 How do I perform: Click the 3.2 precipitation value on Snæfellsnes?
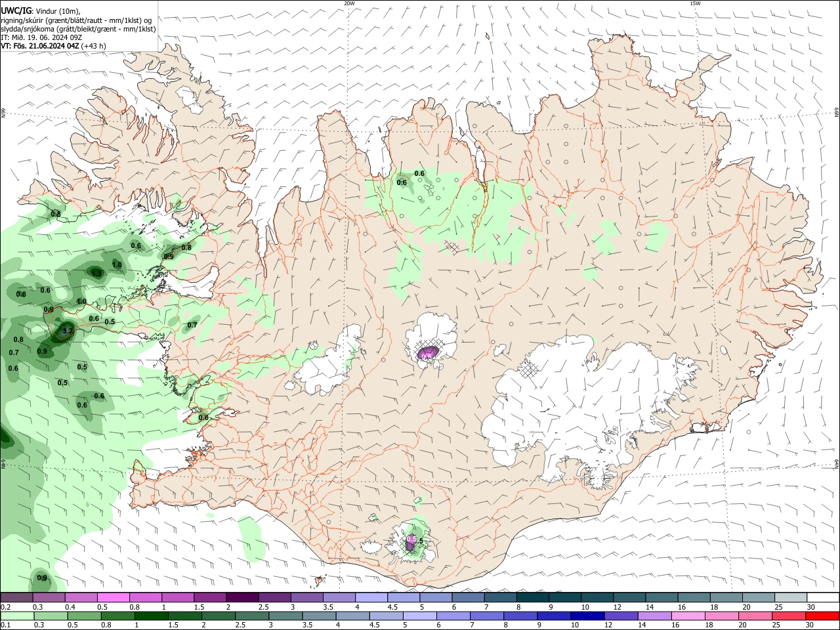[68, 331]
